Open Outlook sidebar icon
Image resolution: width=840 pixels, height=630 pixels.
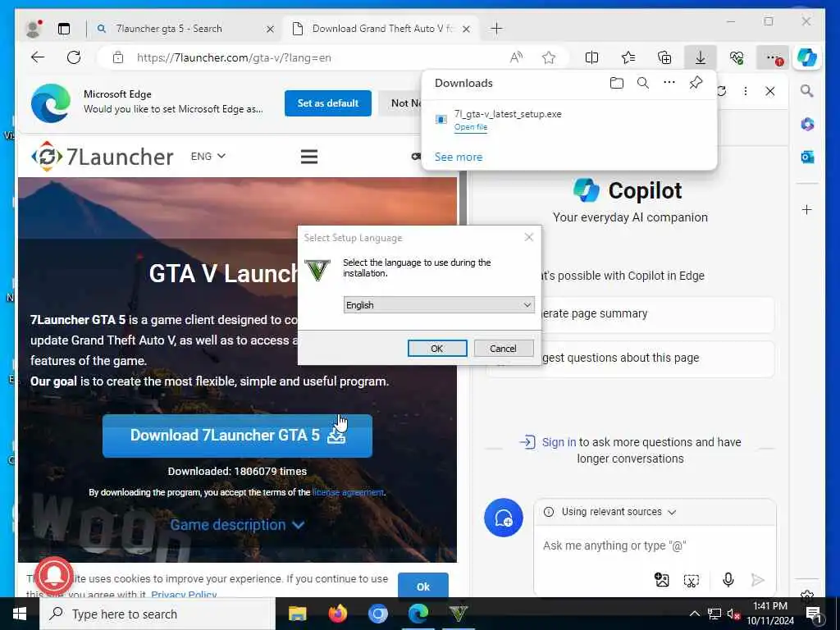point(807,157)
